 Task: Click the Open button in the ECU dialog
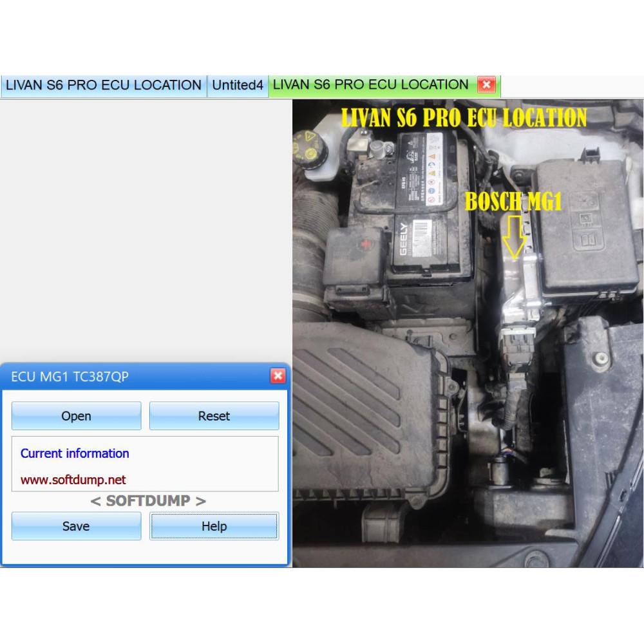77,416
